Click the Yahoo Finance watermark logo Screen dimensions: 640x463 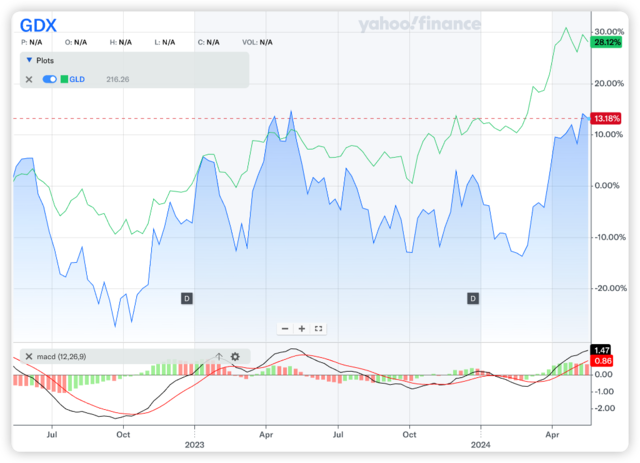[420, 24]
